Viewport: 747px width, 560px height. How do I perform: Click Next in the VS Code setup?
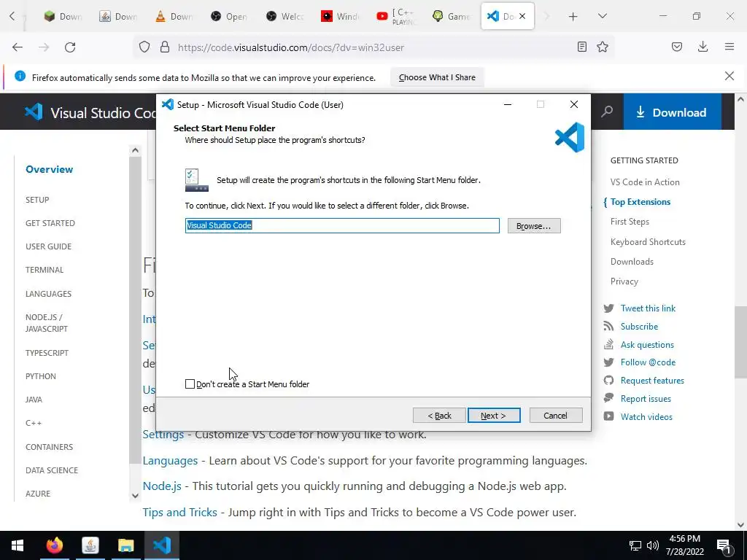(x=494, y=415)
